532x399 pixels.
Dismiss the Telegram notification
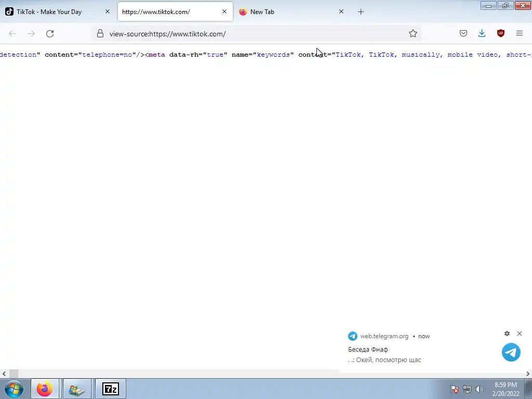pyautogui.click(x=520, y=334)
